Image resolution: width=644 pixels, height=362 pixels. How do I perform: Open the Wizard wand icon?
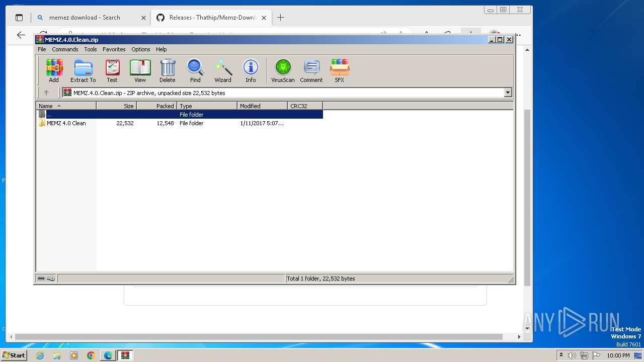(223, 70)
